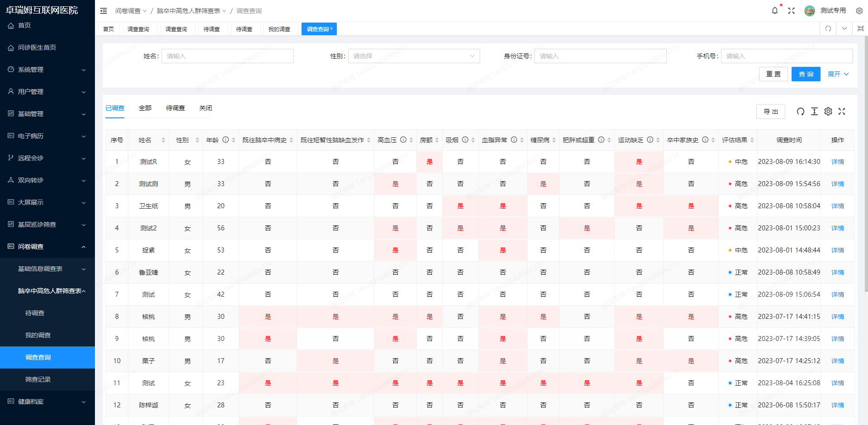This screenshot has height=425, width=868.
Task: Expand the table to fullscreen icon
Action: coord(841,112)
